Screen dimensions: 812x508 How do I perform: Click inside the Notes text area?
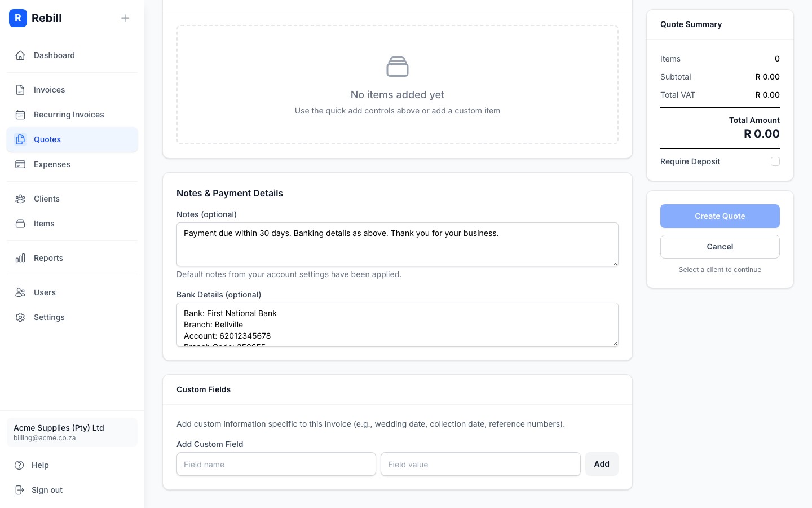[x=398, y=244]
